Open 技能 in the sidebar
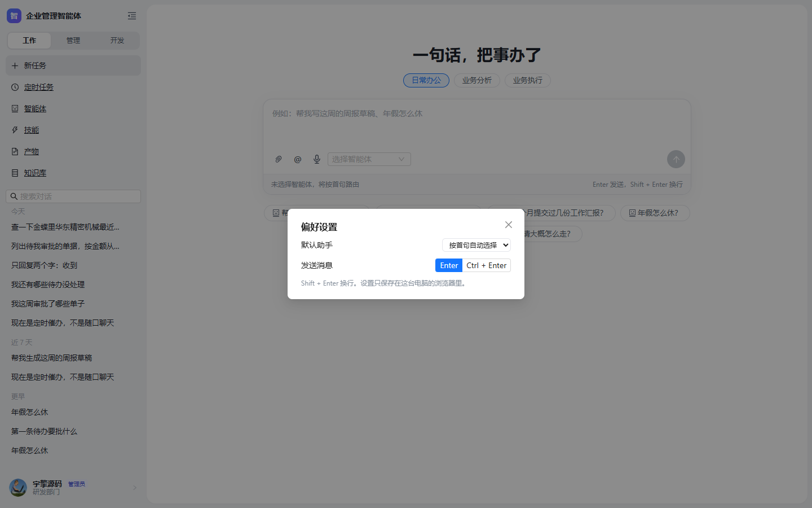The image size is (812, 508). tap(73, 130)
